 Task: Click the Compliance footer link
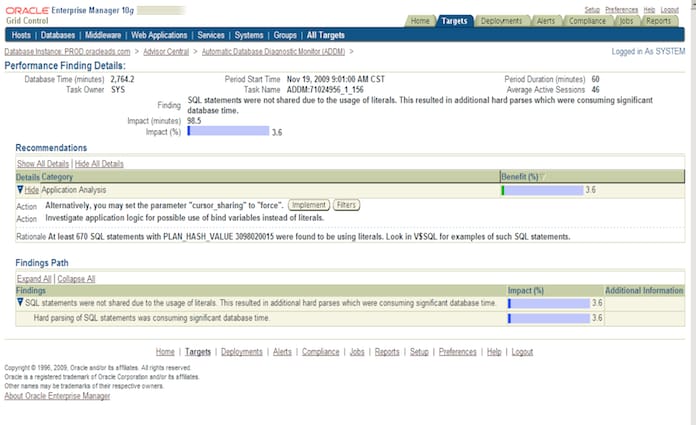click(320, 352)
